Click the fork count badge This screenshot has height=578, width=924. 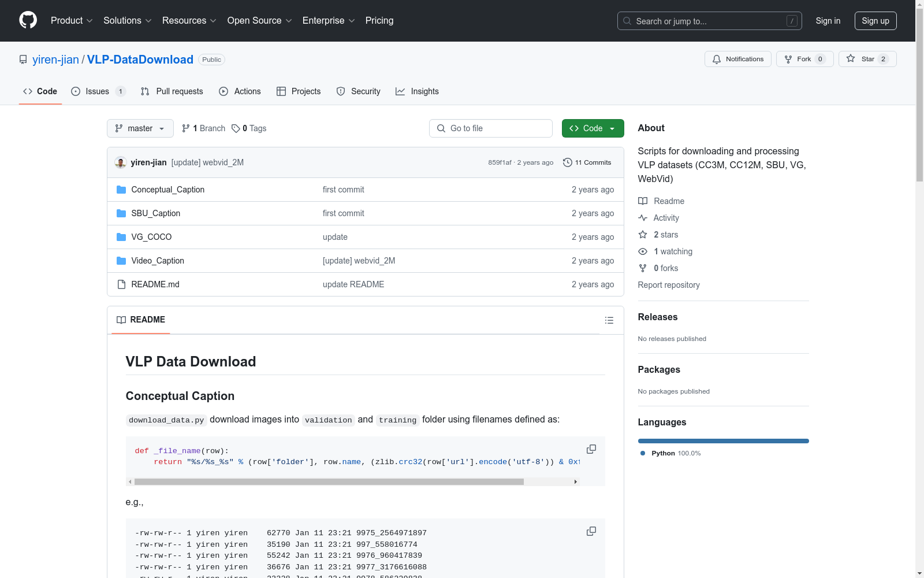tap(820, 59)
